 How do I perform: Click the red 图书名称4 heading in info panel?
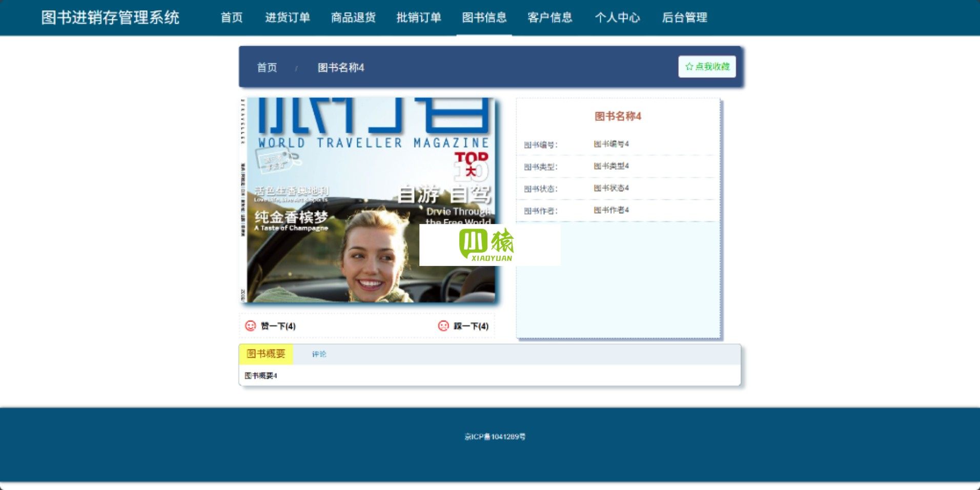coord(618,116)
